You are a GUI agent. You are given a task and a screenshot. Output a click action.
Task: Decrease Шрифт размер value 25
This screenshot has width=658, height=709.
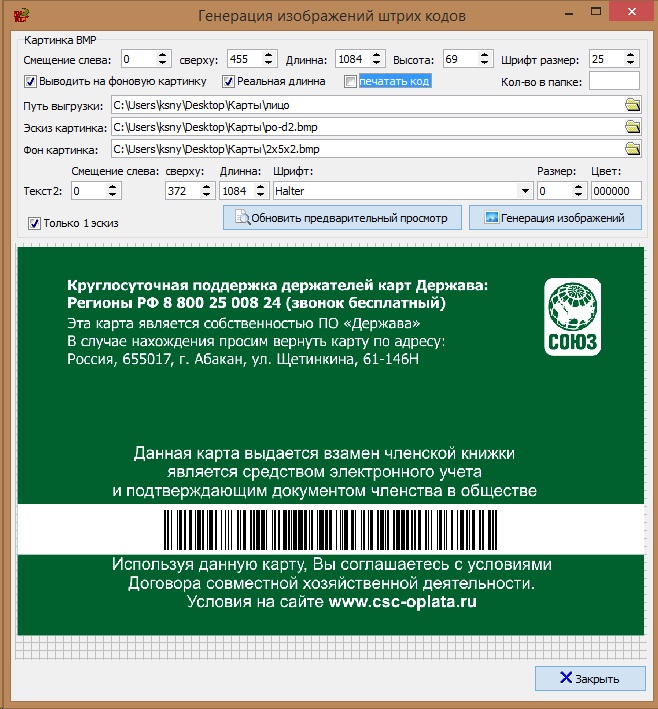630,63
